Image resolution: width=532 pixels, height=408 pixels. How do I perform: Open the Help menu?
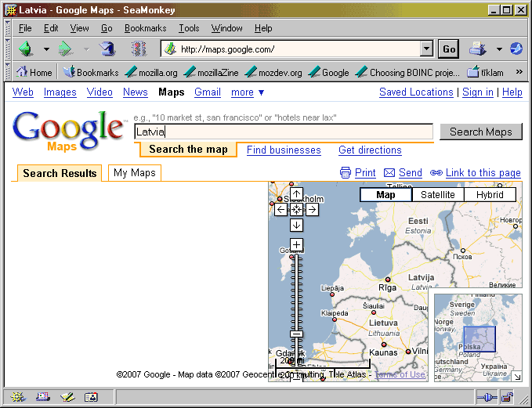(x=263, y=28)
